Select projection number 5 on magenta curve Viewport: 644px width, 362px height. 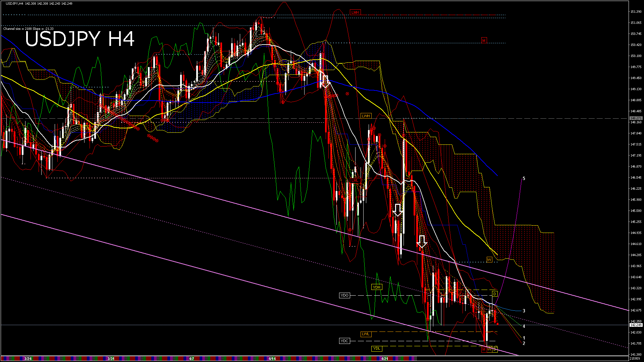pos(524,179)
